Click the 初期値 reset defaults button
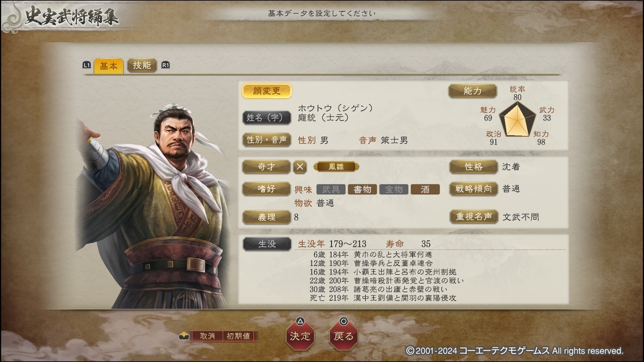Screen dimensions: 644x362 tap(238, 336)
